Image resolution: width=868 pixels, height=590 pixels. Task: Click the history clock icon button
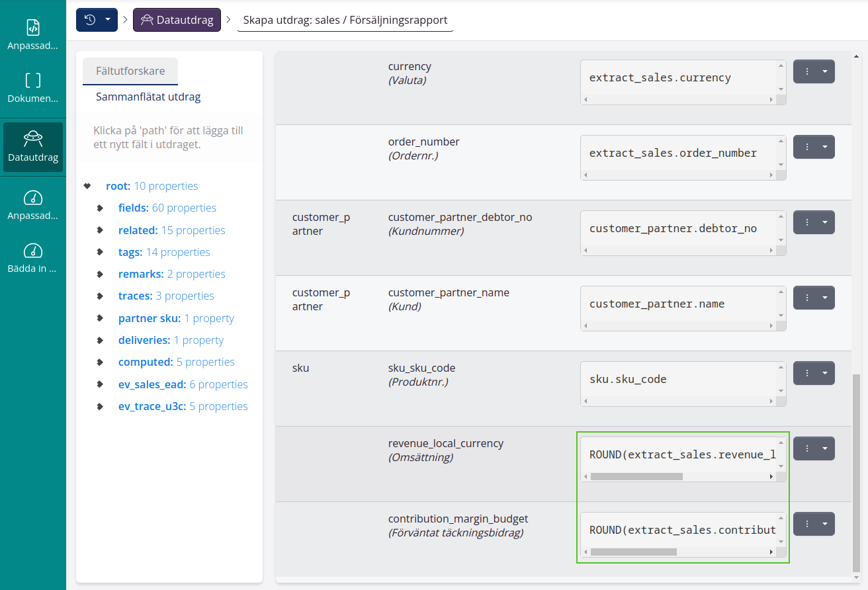point(90,20)
